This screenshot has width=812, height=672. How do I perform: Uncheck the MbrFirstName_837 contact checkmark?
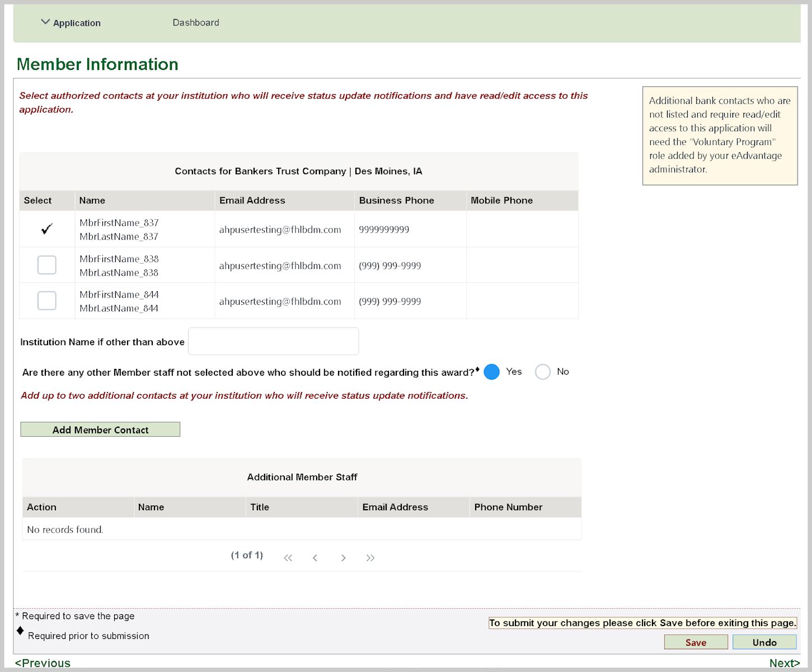[x=46, y=229]
